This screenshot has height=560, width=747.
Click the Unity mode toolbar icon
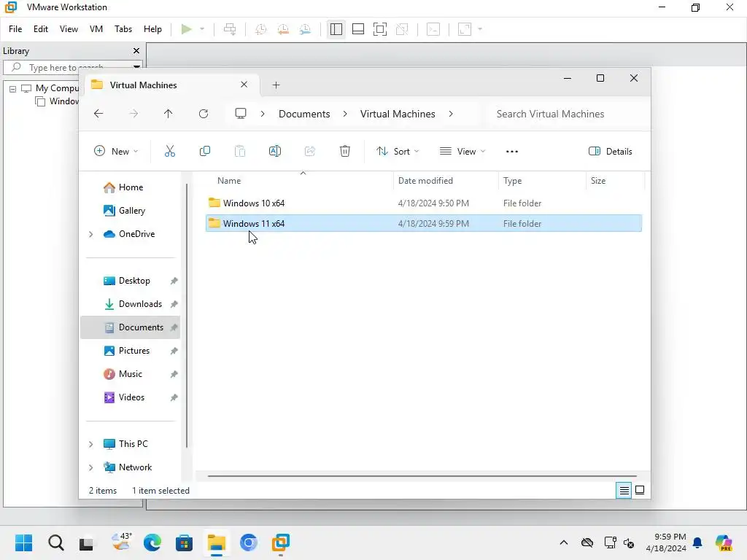click(x=402, y=29)
